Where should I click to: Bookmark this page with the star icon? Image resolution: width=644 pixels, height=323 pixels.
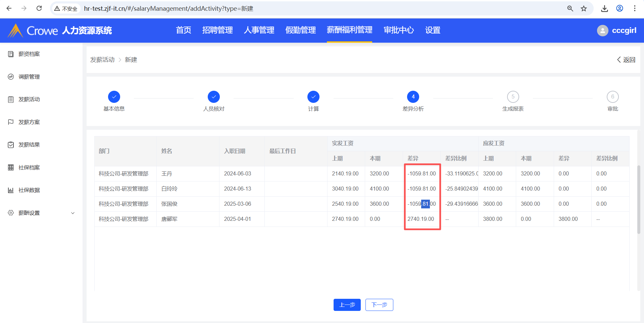[584, 8]
